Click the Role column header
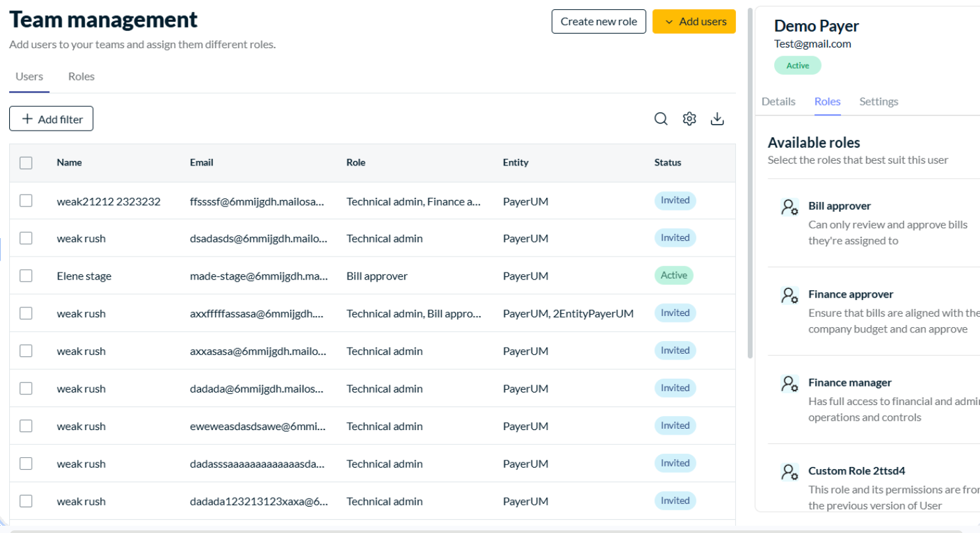Image resolution: width=980 pixels, height=533 pixels. (x=356, y=162)
